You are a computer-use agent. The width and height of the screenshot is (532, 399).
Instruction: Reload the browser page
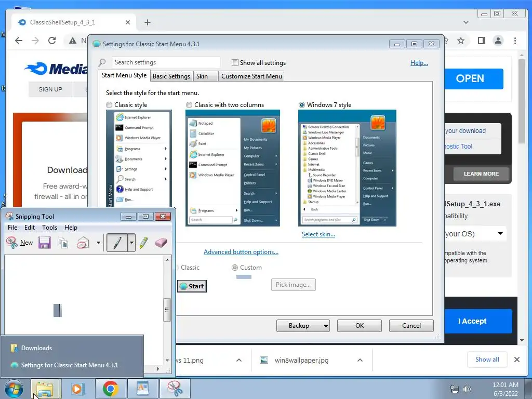tap(52, 41)
